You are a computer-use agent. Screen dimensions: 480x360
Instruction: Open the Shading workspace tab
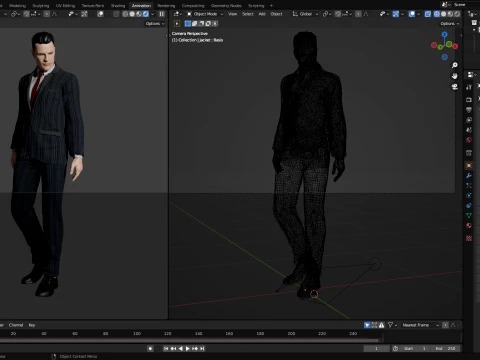[x=118, y=6]
